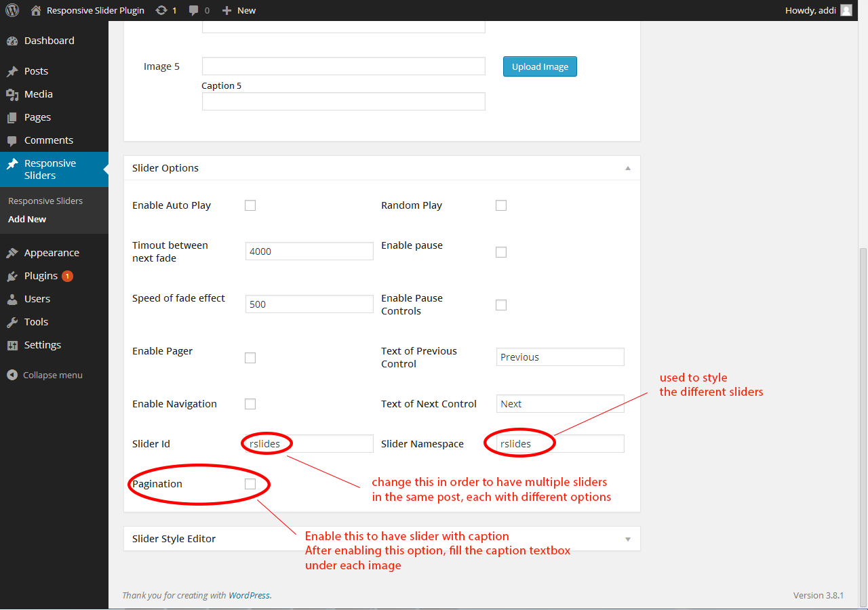Screen dimensions: 868x610
Task: Click the Add New submenu link
Action: pyautogui.click(x=27, y=219)
